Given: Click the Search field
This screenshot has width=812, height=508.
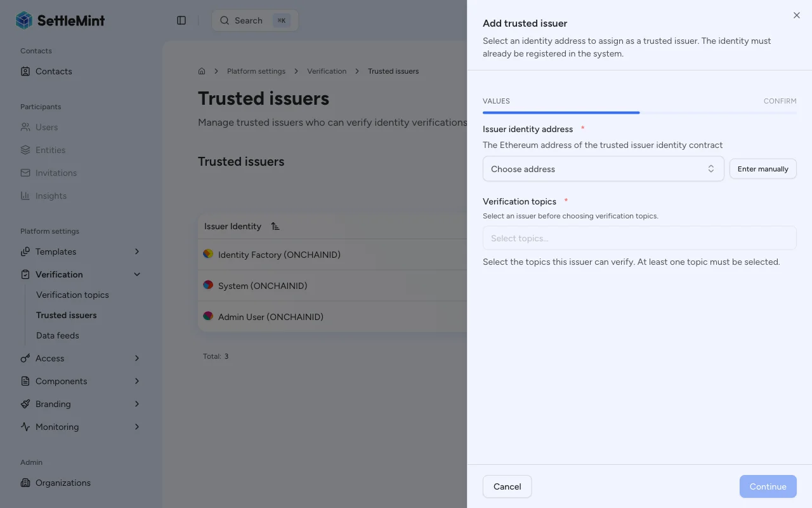Looking at the screenshot, I should click(x=255, y=20).
